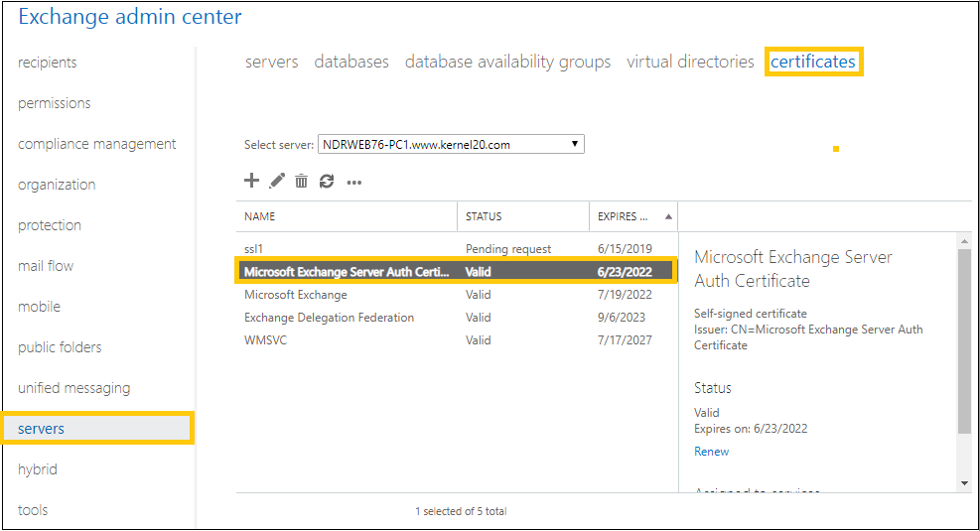Click the Expires on: 6/23/2022 text
The height and width of the screenshot is (531, 980).
tap(751, 429)
